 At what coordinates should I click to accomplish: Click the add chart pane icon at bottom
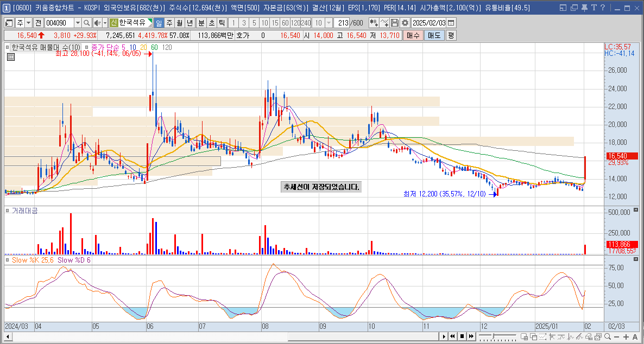524,336
